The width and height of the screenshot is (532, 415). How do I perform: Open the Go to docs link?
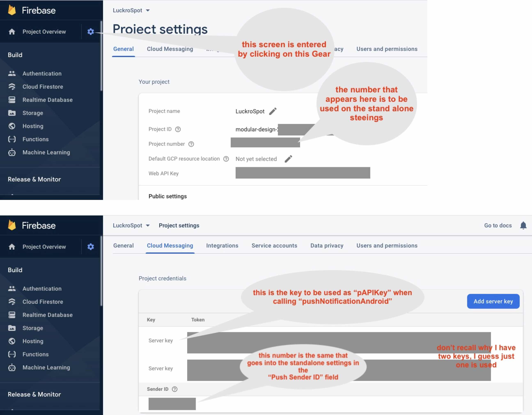pyautogui.click(x=498, y=226)
